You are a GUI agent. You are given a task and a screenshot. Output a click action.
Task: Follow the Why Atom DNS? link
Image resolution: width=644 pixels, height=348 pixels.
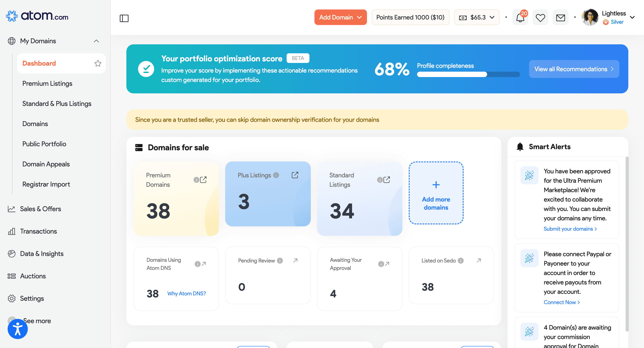186,293
